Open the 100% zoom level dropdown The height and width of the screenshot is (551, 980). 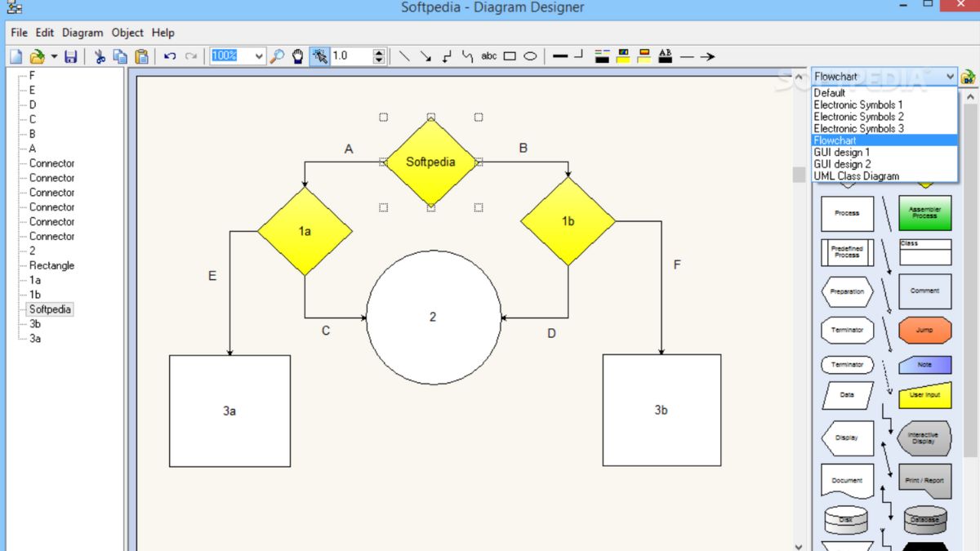(x=259, y=56)
